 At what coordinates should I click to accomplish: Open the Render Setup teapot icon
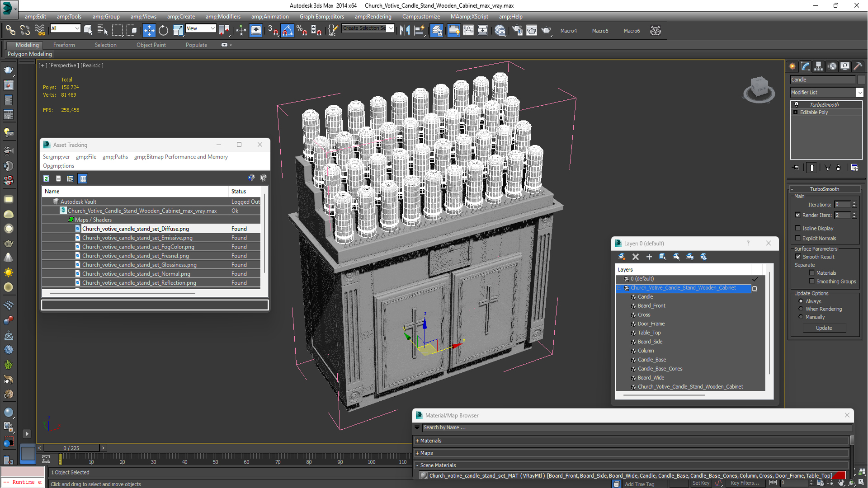(x=517, y=30)
